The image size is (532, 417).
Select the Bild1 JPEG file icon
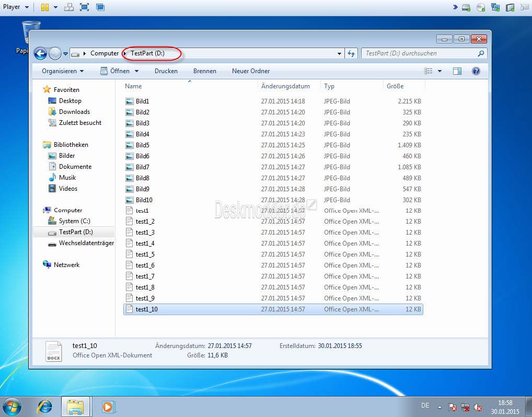129,101
